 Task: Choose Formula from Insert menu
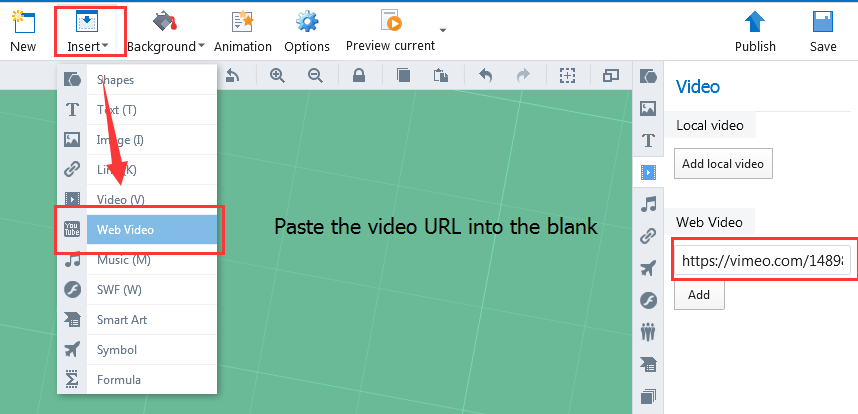pyautogui.click(x=137, y=380)
